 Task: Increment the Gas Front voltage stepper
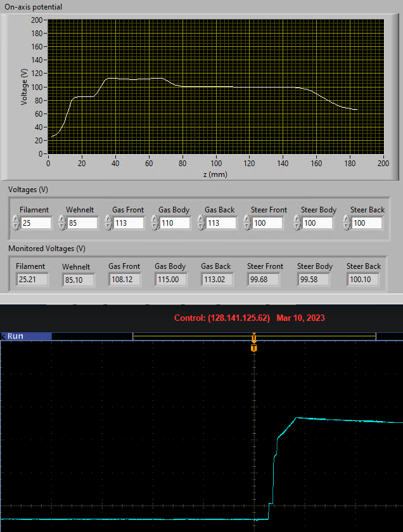pos(108,219)
